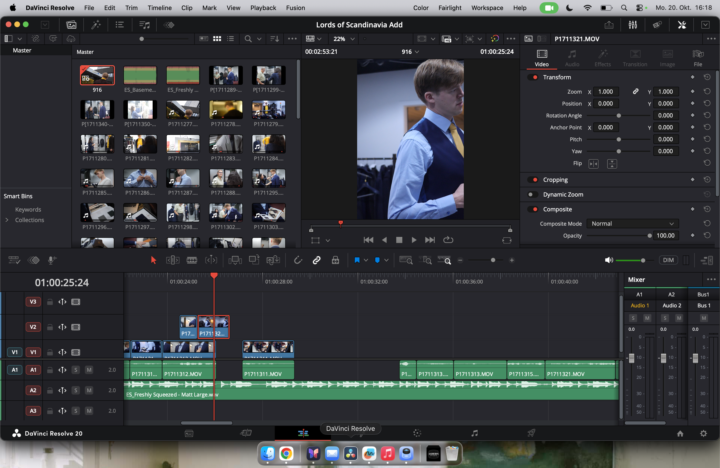The image size is (720, 468).
Task: Enable the Dynamic Zoom switch
Action: (533, 194)
